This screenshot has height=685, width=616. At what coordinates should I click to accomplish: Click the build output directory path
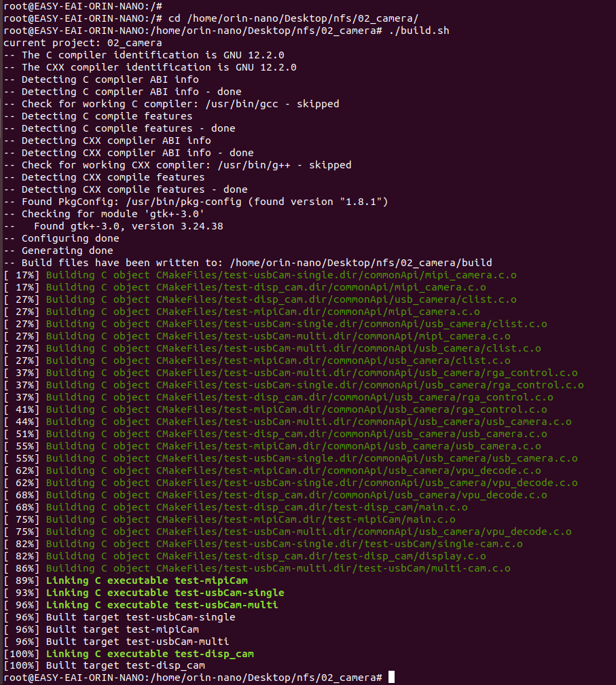click(x=361, y=263)
